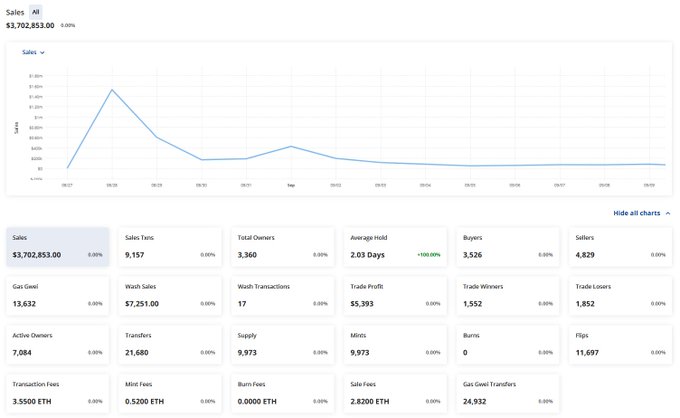Click the Sep label on chart axis

[x=291, y=185]
